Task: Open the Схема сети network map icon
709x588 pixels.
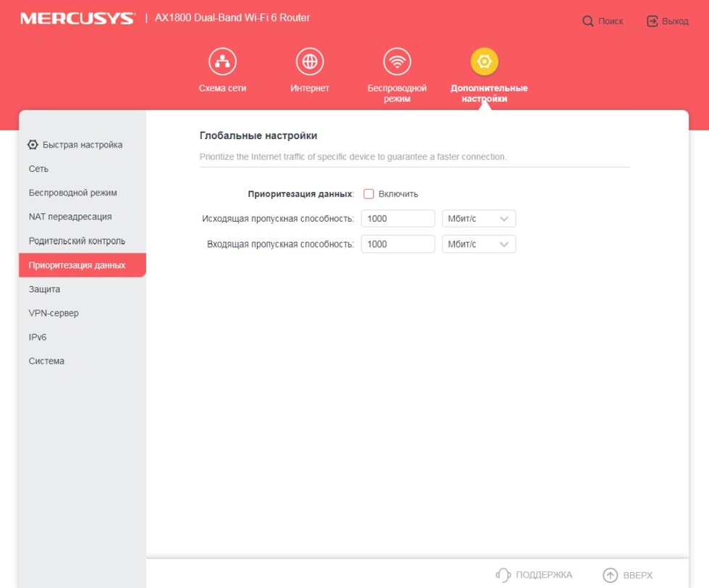Action: [x=222, y=62]
